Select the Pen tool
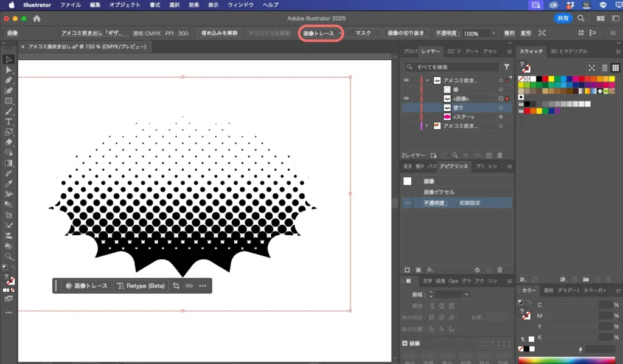The image size is (623, 364). 9,80
